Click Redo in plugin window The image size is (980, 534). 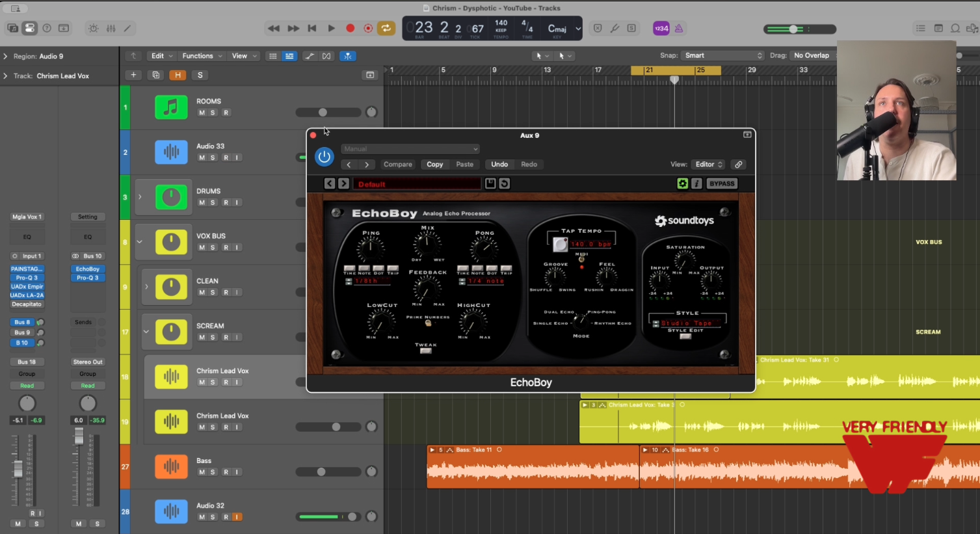tap(529, 165)
